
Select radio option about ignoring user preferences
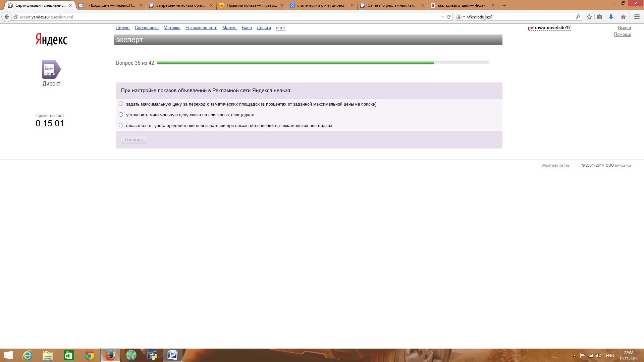click(121, 125)
